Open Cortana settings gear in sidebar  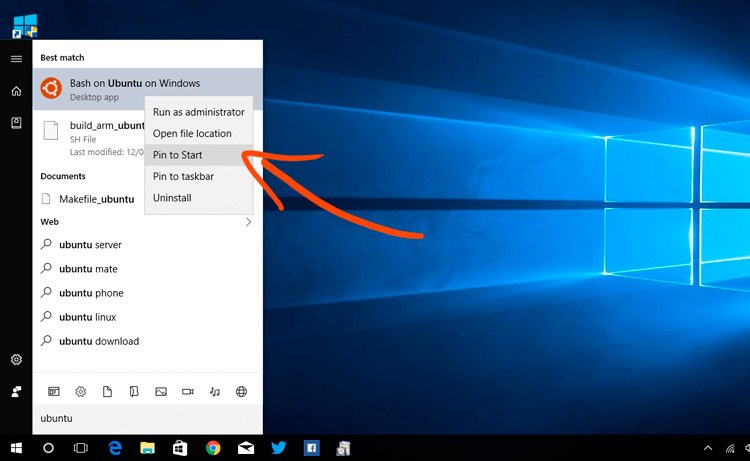tap(16, 360)
